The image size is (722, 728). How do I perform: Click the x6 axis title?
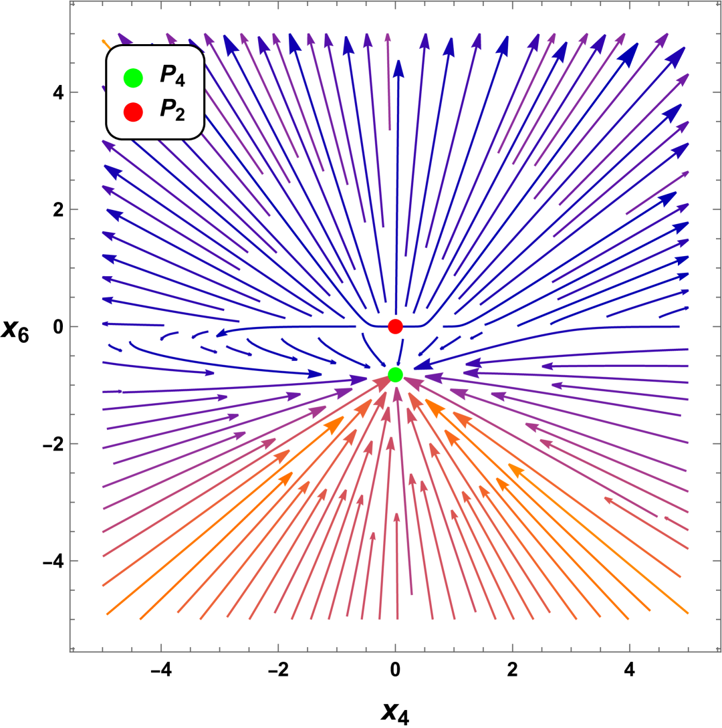tap(15, 330)
